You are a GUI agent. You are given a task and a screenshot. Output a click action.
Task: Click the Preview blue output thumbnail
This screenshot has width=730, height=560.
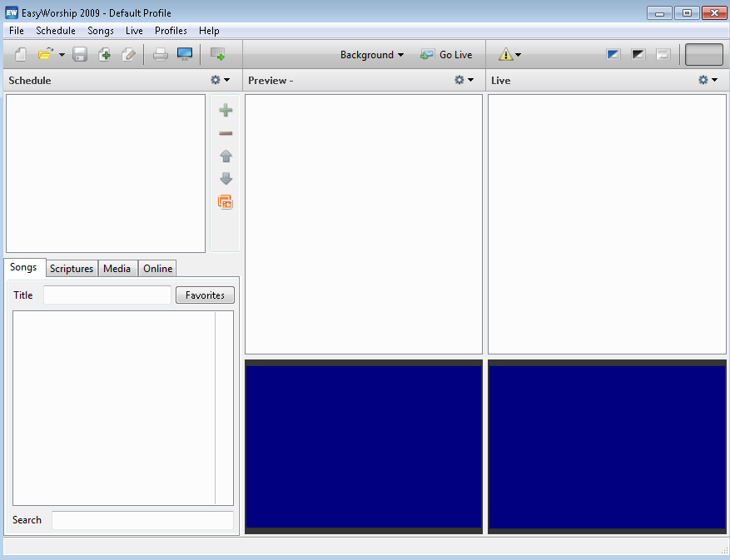pos(364,447)
